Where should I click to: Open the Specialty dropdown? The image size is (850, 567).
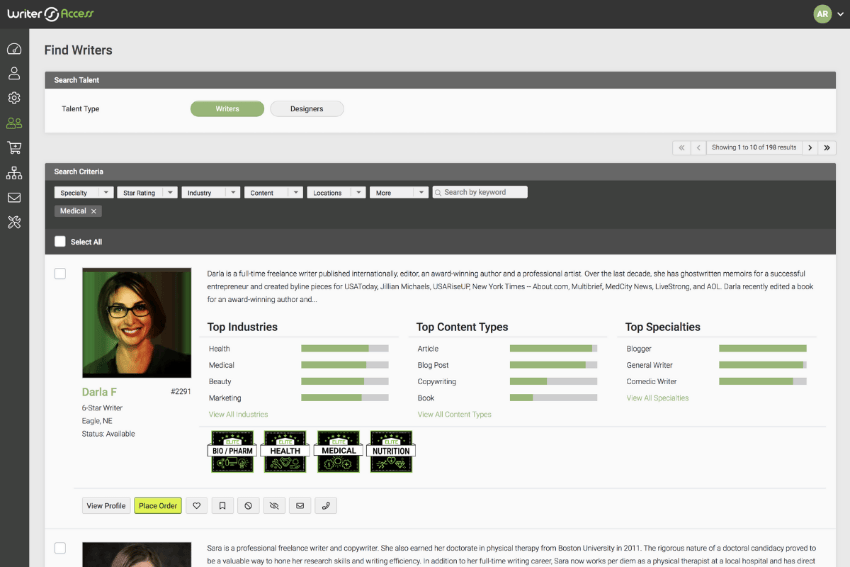(x=83, y=192)
